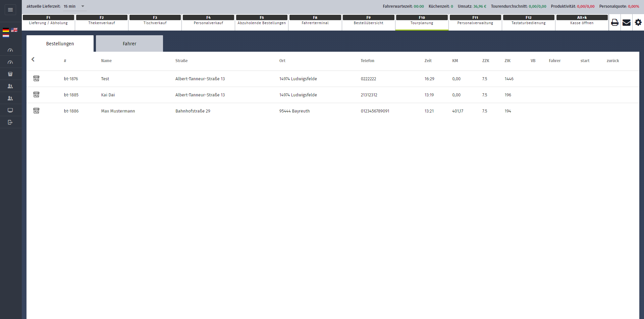Click the start column header

pyautogui.click(x=585, y=61)
